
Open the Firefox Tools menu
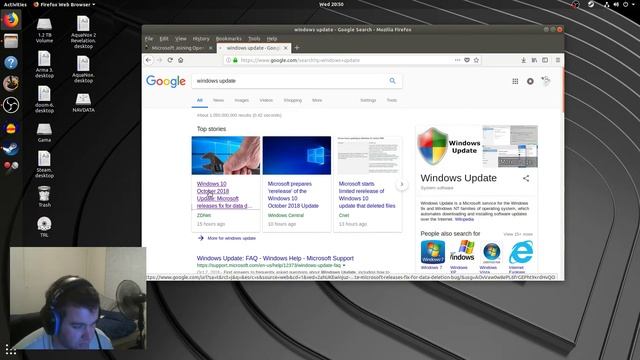(x=254, y=38)
